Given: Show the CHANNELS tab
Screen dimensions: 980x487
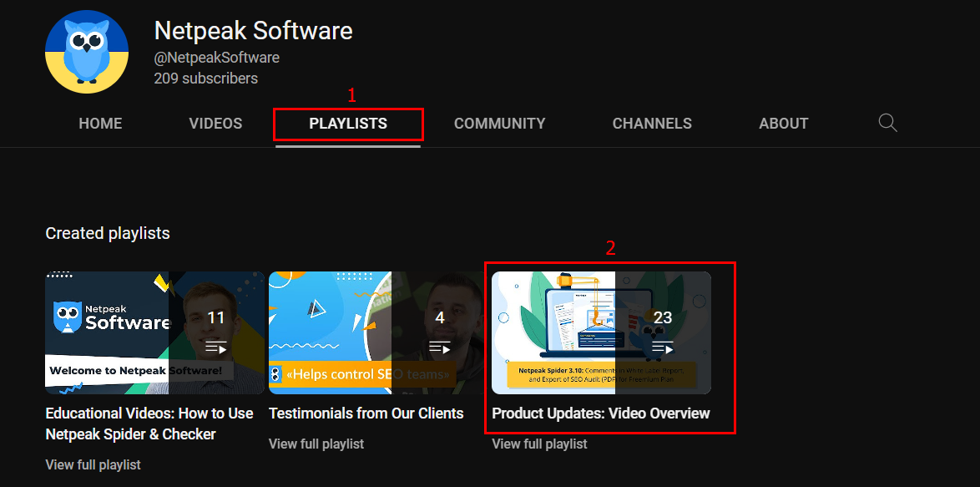Looking at the screenshot, I should pos(652,124).
